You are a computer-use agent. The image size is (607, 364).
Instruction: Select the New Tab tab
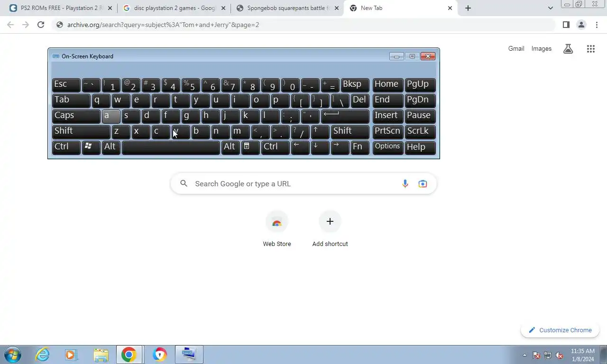(401, 8)
